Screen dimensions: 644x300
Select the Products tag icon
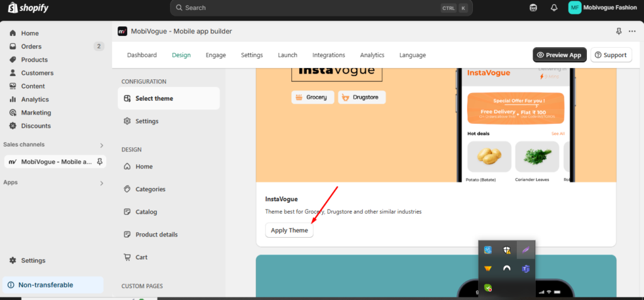(13, 60)
